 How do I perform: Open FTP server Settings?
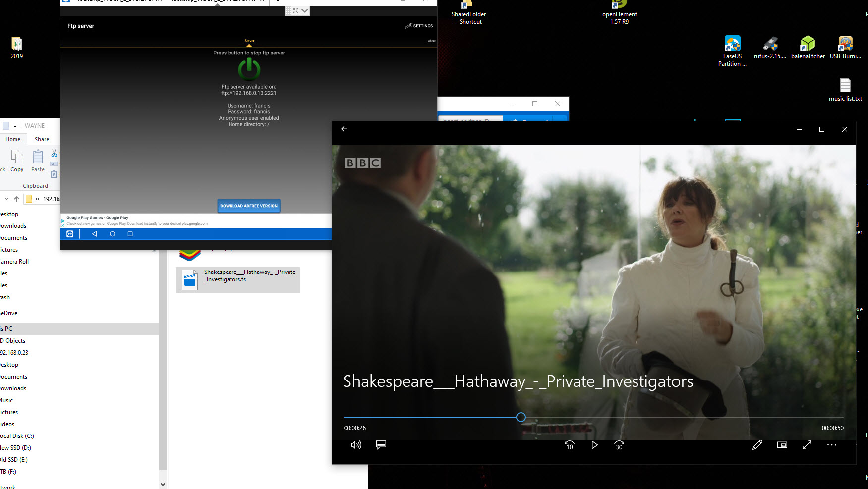[x=419, y=26]
